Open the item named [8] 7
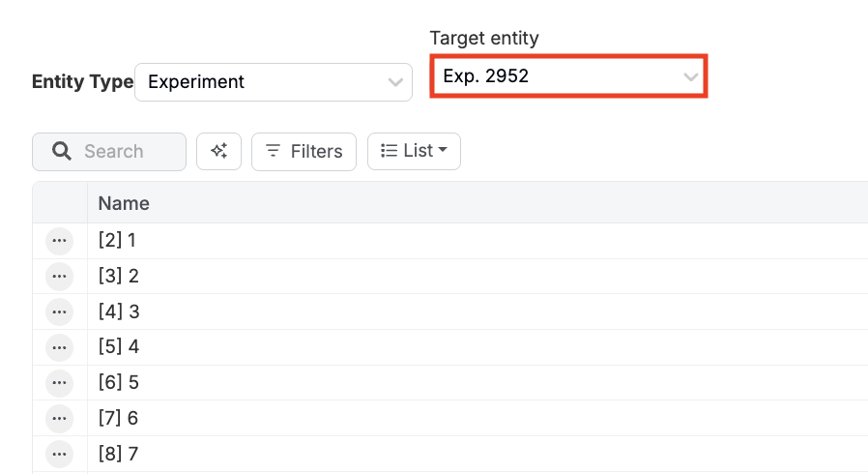 (x=119, y=453)
